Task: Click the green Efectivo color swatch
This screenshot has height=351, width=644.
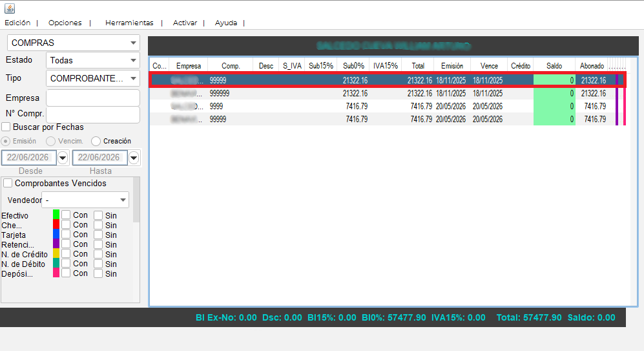Action: [x=56, y=215]
